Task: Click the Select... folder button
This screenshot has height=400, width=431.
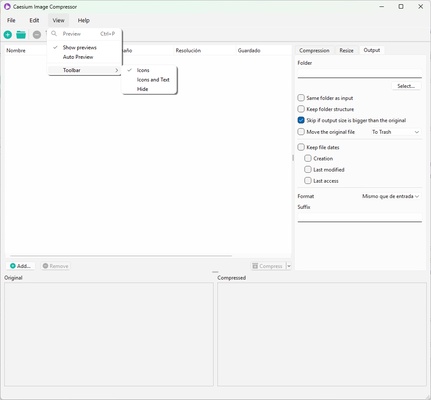Action: tap(406, 86)
